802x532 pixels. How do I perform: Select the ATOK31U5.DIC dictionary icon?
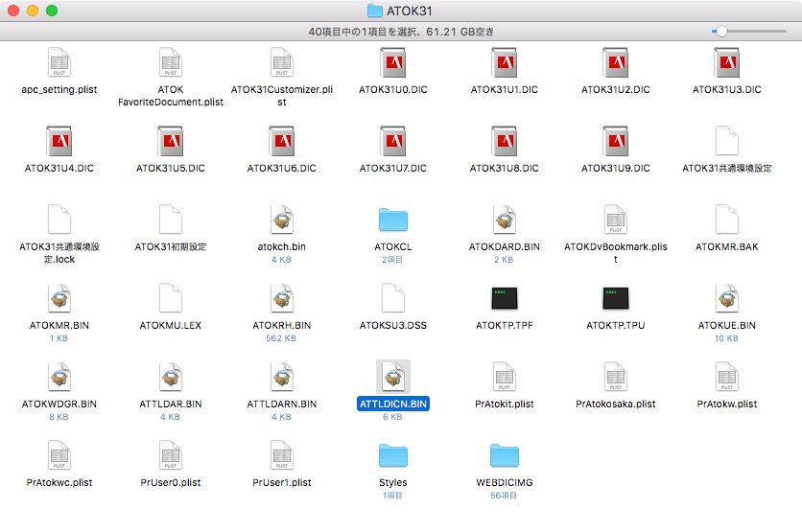[x=171, y=141]
